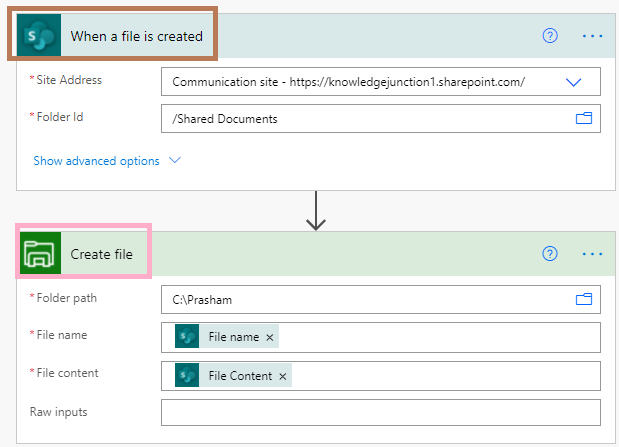Click the File System Create file icon
The height and width of the screenshot is (447, 619).
[x=40, y=253]
